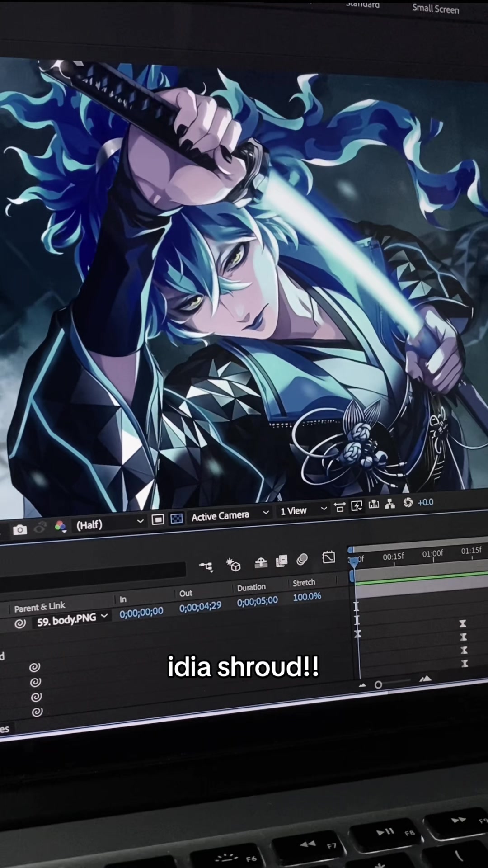Click the Out point value 0;00;04;29
The height and width of the screenshot is (868, 488).
[x=200, y=607]
